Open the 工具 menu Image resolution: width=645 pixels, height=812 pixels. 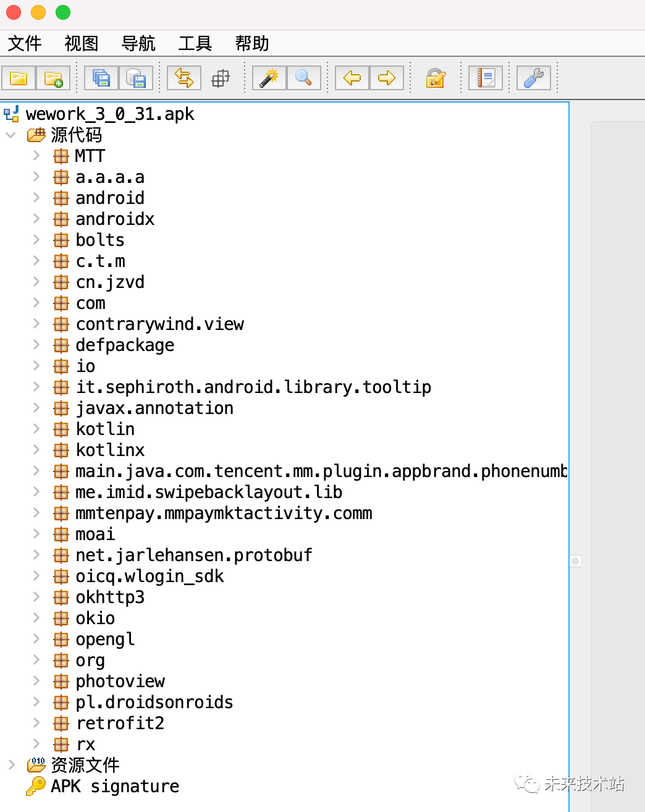tap(195, 43)
